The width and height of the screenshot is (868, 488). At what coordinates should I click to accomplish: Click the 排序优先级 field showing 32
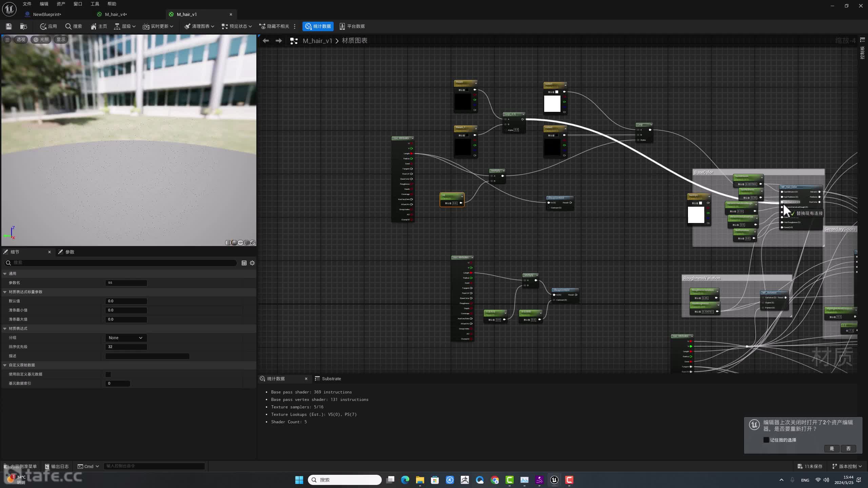pos(126,347)
